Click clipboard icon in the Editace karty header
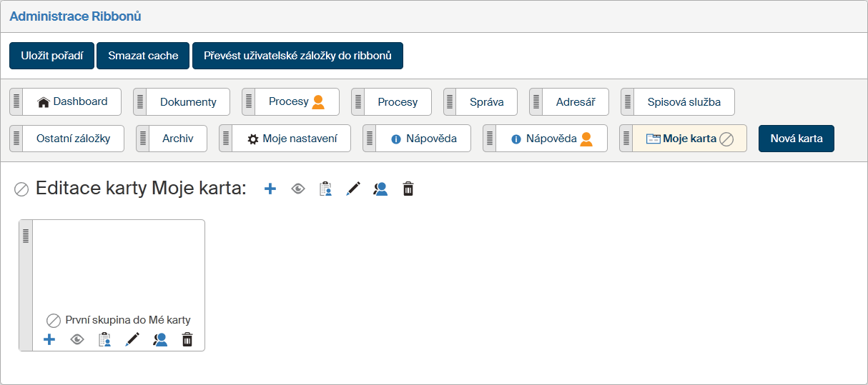 tap(325, 189)
